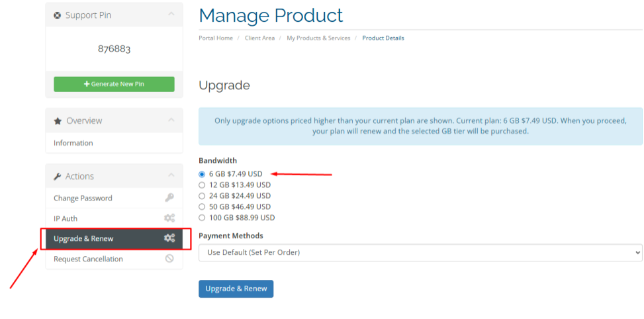Click the cancel icon beside Request Cancellation
This screenshot has width=644, height=319.
pos(169,259)
